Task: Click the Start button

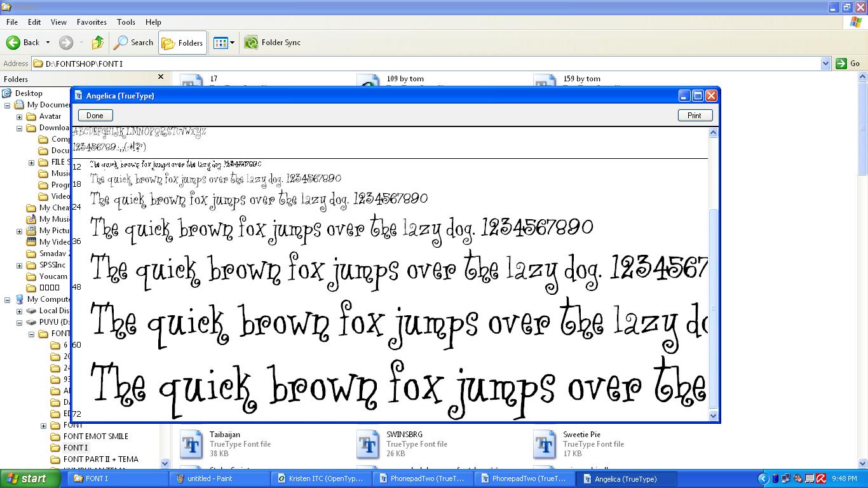Action: [x=30, y=479]
